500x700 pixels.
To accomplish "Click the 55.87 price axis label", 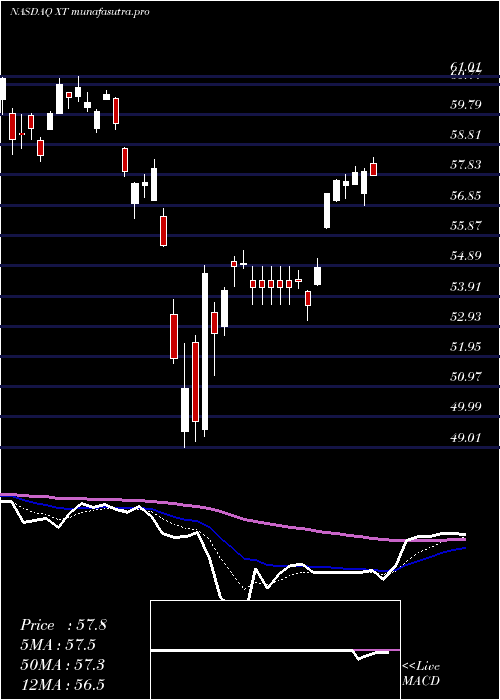I will coord(466,225).
